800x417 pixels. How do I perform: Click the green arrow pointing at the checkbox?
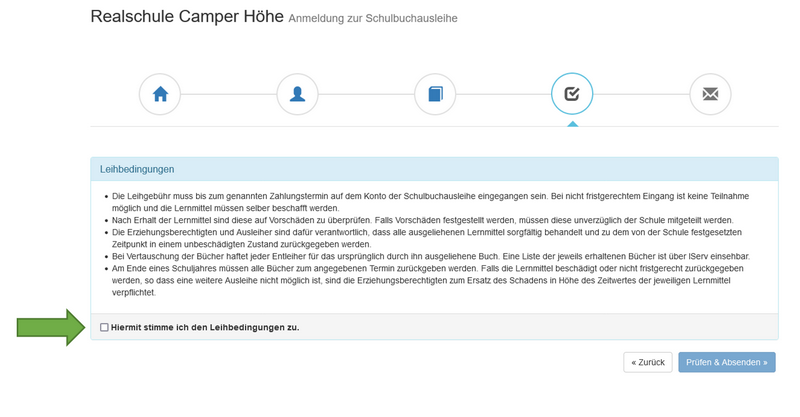pyautogui.click(x=52, y=327)
